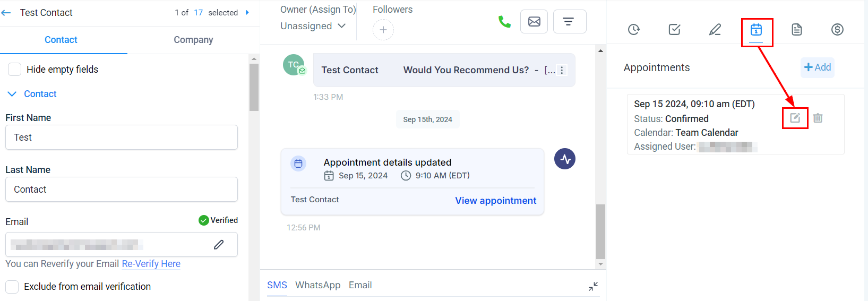
Task: Open the payments dollar icon panel
Action: [x=837, y=30]
